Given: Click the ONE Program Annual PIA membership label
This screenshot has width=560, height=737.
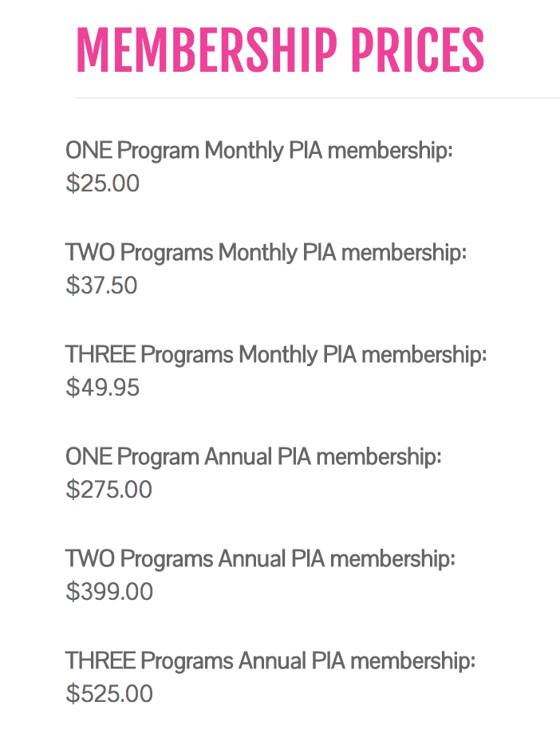Looking at the screenshot, I should [x=253, y=457].
